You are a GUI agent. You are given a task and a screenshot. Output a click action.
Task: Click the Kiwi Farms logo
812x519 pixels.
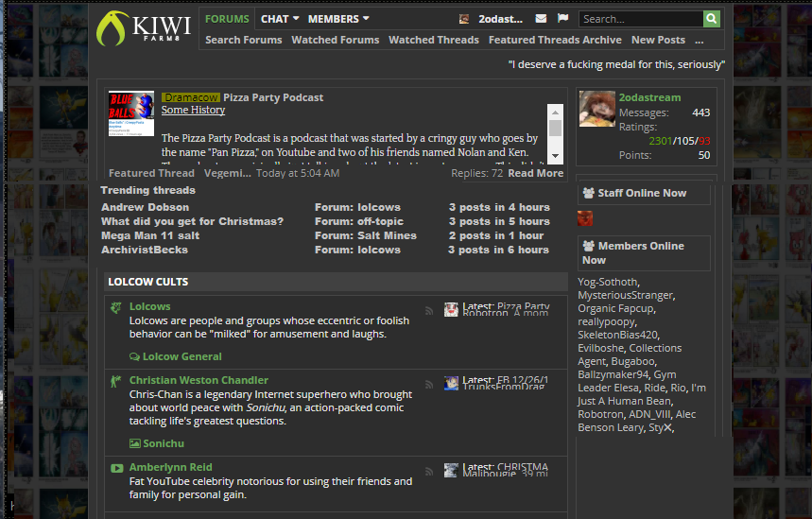[x=144, y=28]
